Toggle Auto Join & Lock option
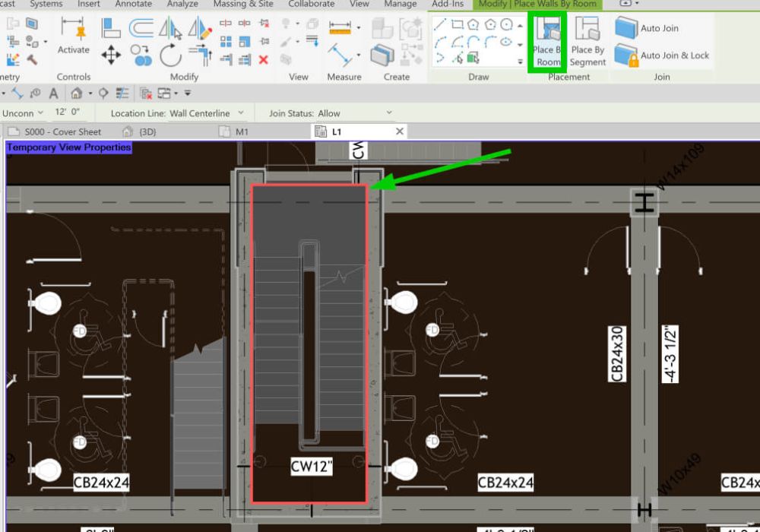Image resolution: width=760 pixels, height=532 pixels. click(x=661, y=55)
